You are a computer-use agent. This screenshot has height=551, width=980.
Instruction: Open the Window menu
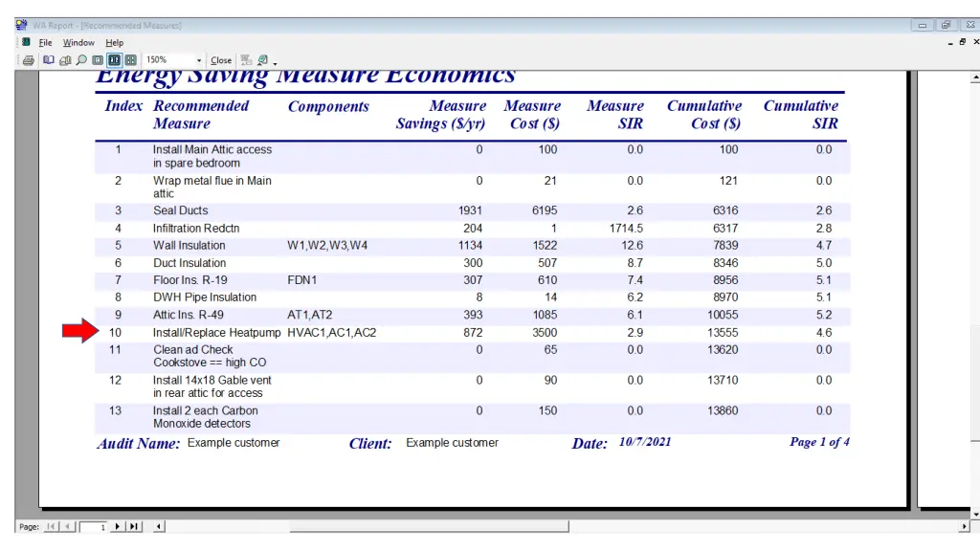click(78, 42)
